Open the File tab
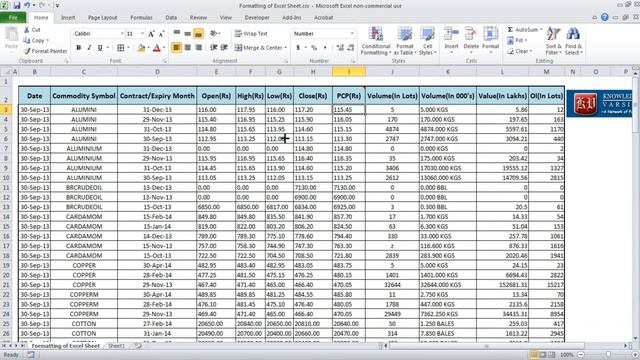The height and width of the screenshot is (360, 640). pos(13,18)
